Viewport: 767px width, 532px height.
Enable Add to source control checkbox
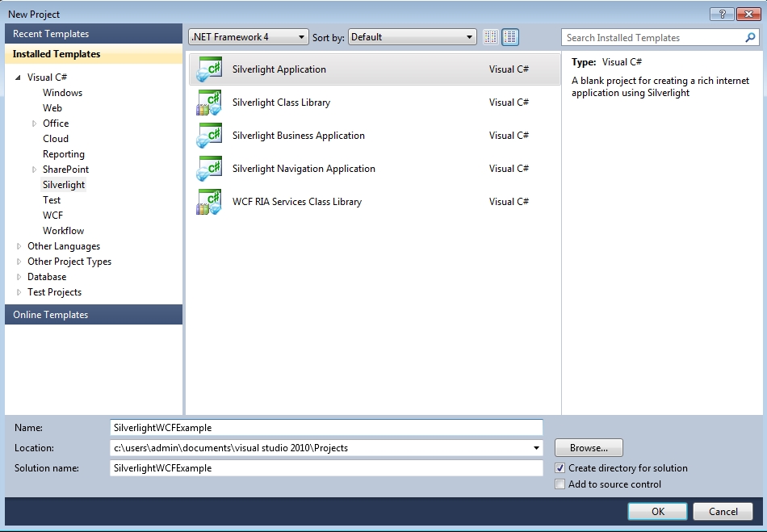[x=560, y=484]
